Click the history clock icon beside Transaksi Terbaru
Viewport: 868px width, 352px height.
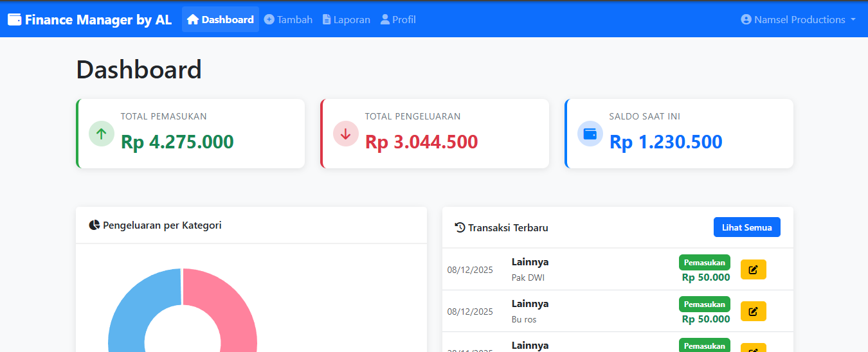[x=460, y=227]
